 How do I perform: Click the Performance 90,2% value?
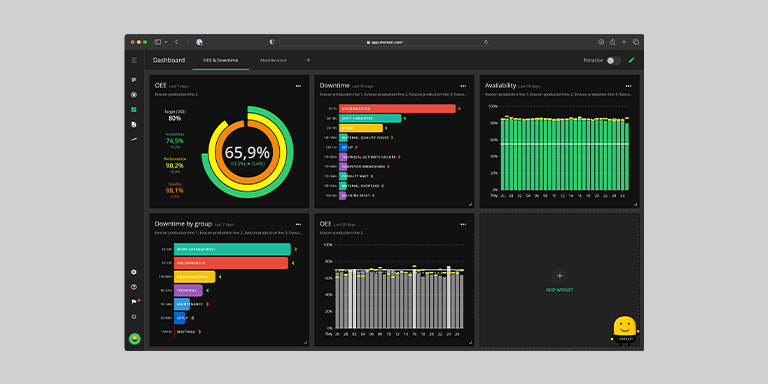coord(174,166)
